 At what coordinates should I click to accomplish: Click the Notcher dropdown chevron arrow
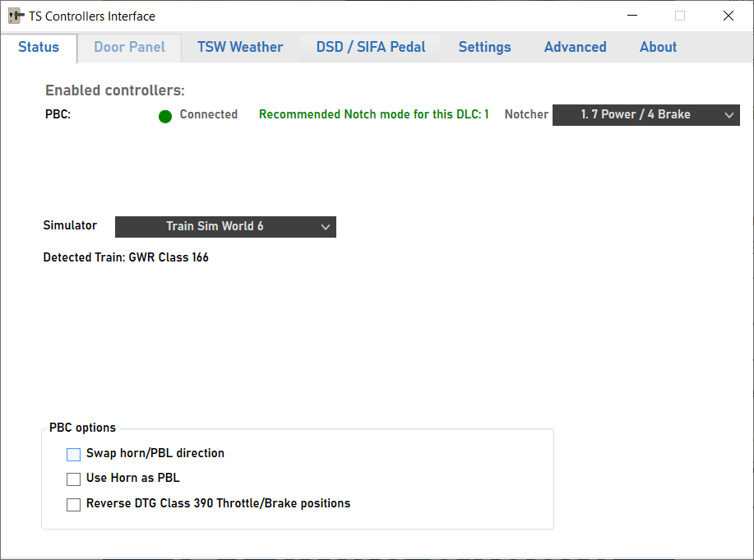click(x=729, y=115)
